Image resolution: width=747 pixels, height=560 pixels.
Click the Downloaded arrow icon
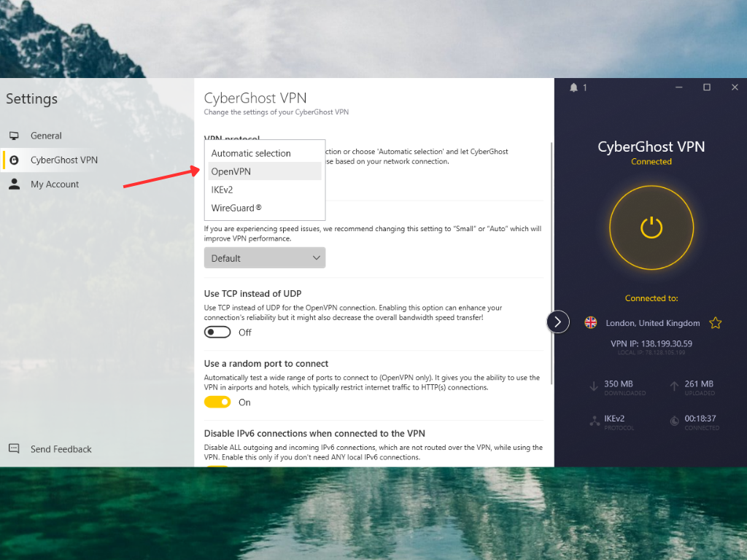592,384
